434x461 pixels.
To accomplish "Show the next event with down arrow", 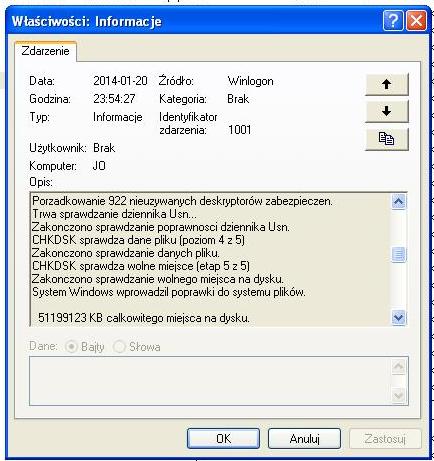I will (387, 111).
